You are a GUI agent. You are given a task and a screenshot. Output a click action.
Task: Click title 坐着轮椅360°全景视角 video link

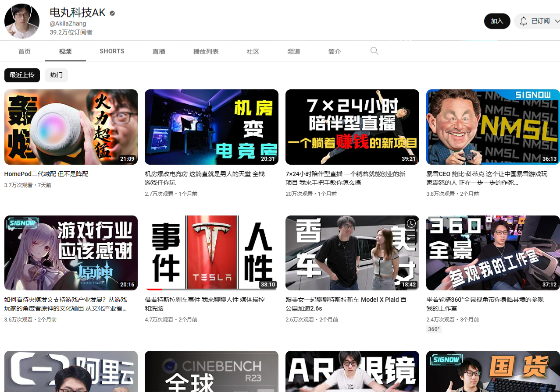pyautogui.click(x=485, y=304)
